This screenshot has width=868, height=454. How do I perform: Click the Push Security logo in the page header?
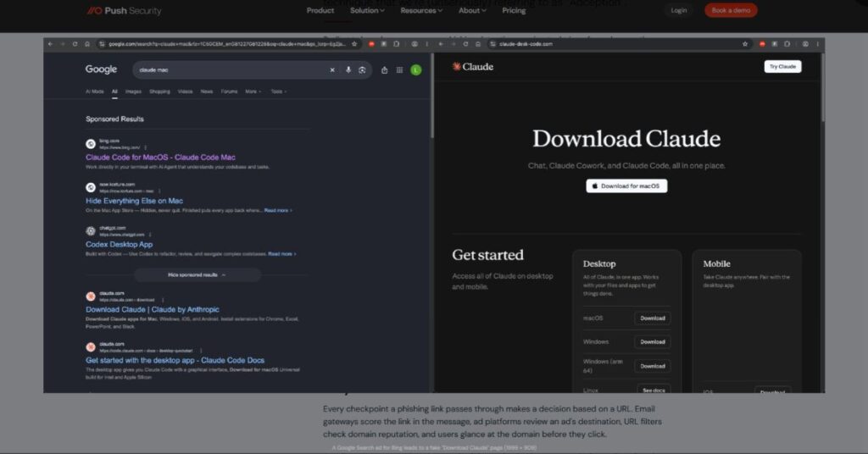point(124,10)
